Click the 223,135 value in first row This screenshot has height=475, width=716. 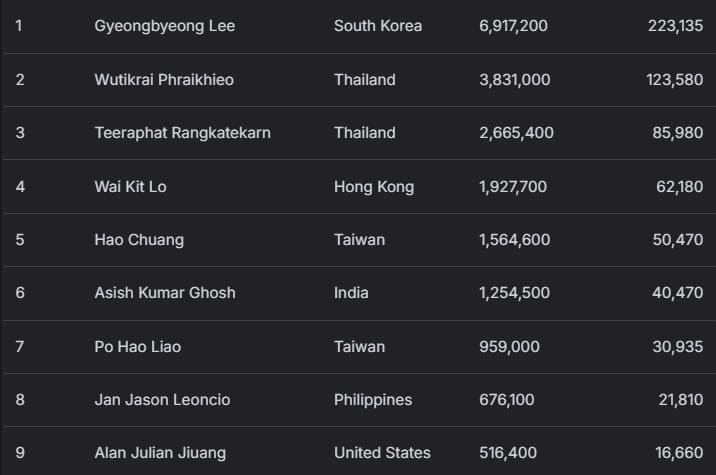coord(675,26)
